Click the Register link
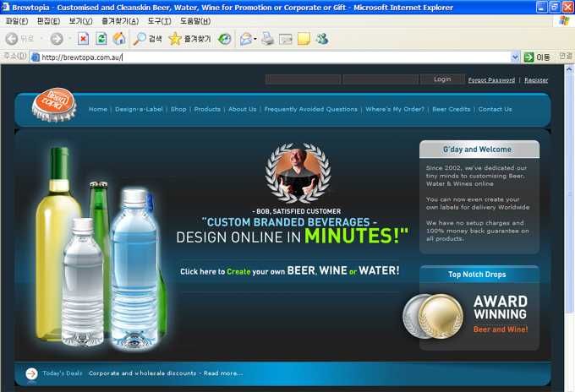The height and width of the screenshot is (392, 575). click(536, 80)
